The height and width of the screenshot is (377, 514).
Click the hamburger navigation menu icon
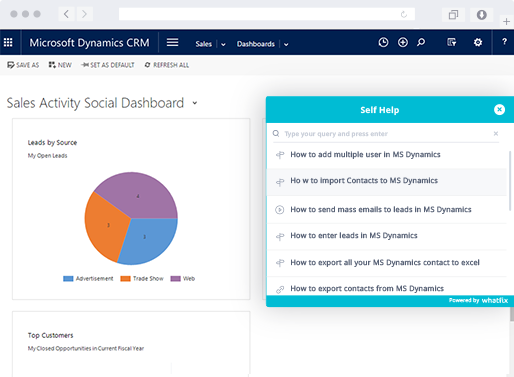point(172,42)
